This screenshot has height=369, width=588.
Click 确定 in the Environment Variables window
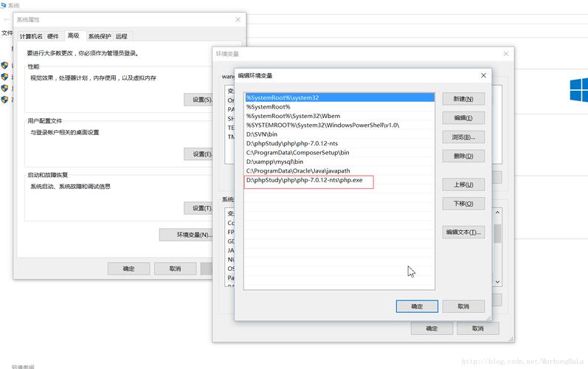pyautogui.click(x=432, y=328)
